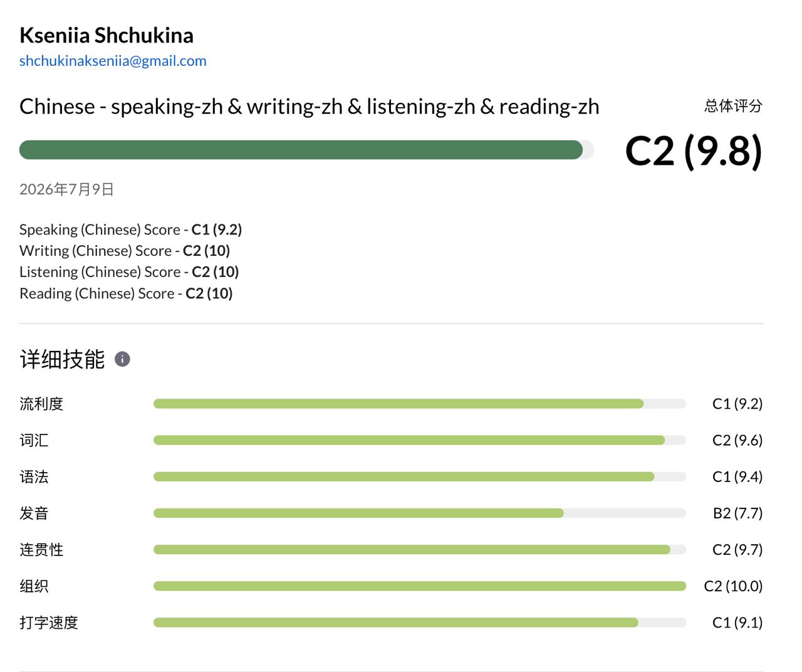Select the Reading (Chinese) Score line

click(126, 293)
